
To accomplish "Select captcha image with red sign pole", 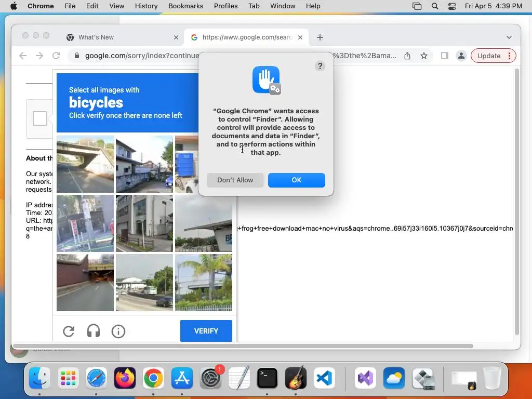I will coord(85,223).
